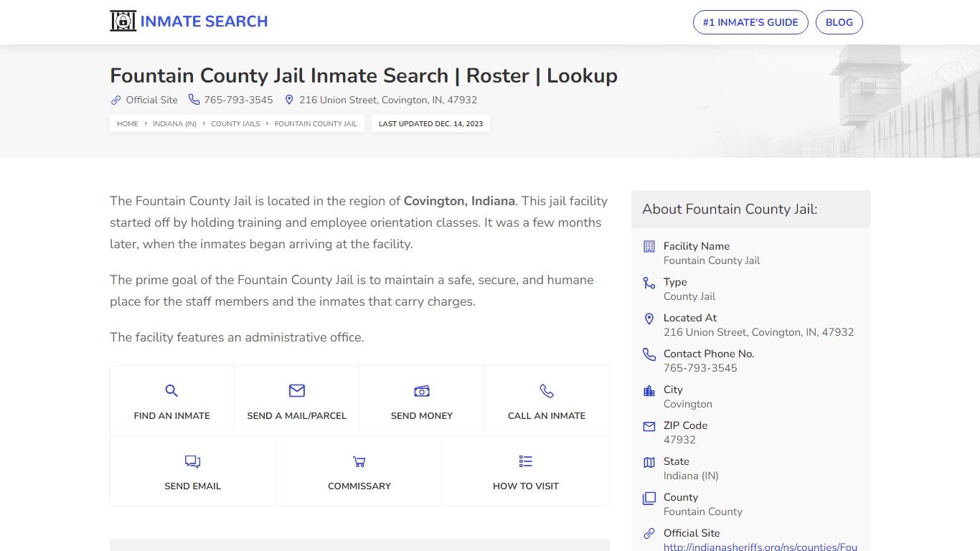
Task: Click the County value Fountain County
Action: tap(703, 512)
